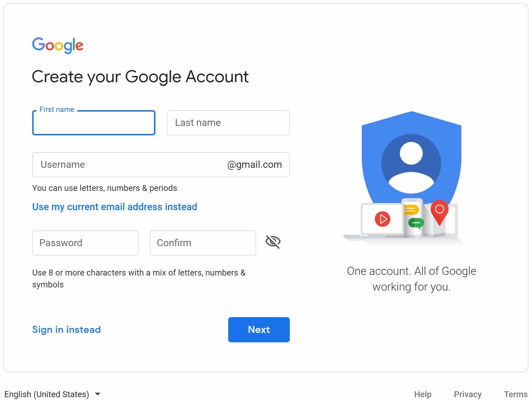Click Sign in instead
This screenshot has height=400, width=532.
point(66,329)
